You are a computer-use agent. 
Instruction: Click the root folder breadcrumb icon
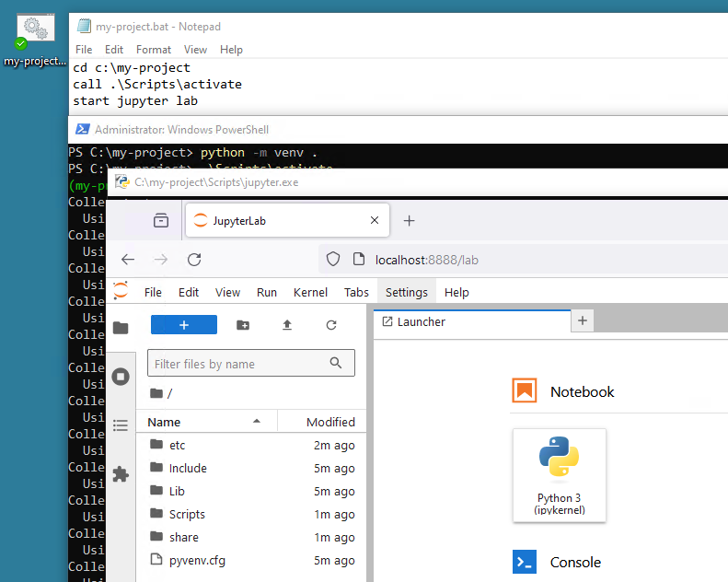(x=156, y=393)
